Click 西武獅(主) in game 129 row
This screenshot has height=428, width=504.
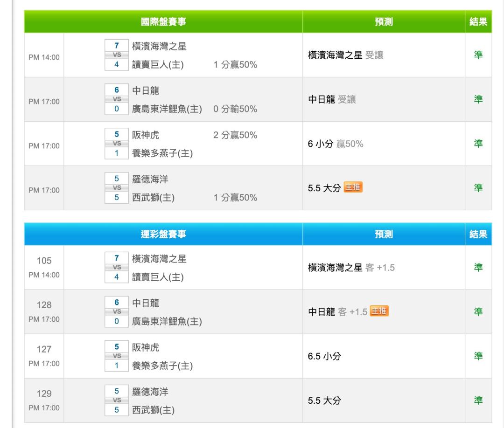point(154,410)
